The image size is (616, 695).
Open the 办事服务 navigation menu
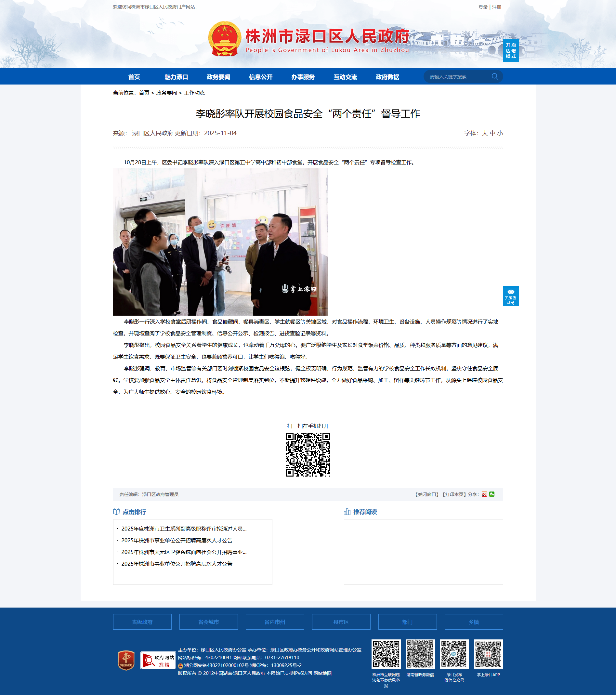pyautogui.click(x=303, y=77)
